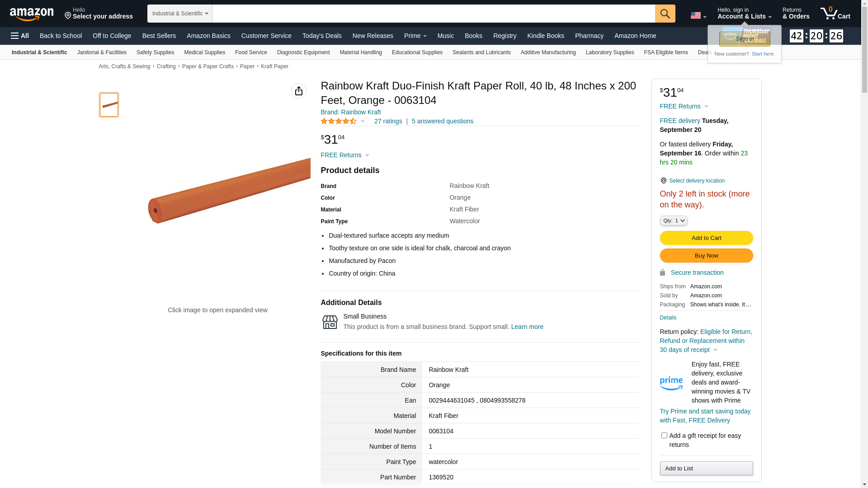Click the star rating icons
The image size is (868, 488).
tap(339, 121)
